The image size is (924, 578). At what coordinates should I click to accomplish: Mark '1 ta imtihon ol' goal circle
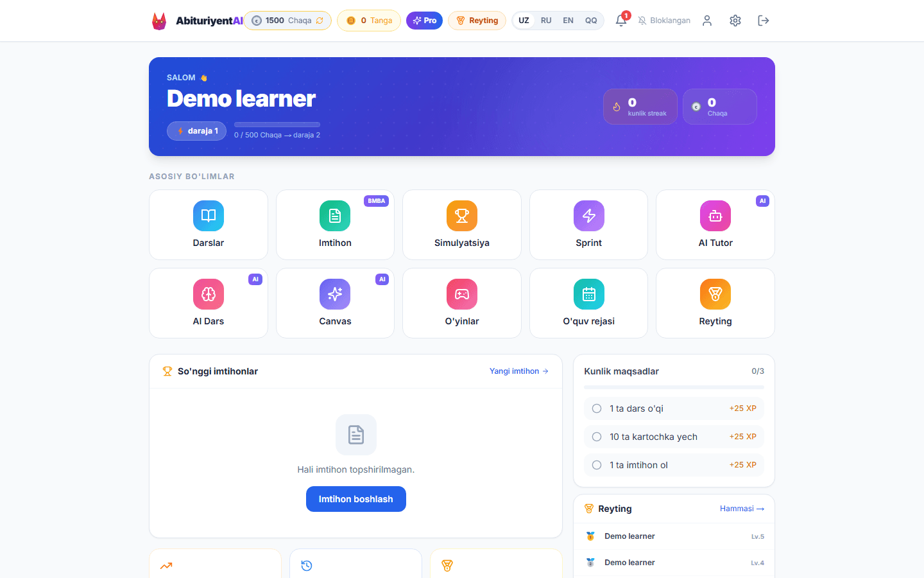click(597, 465)
